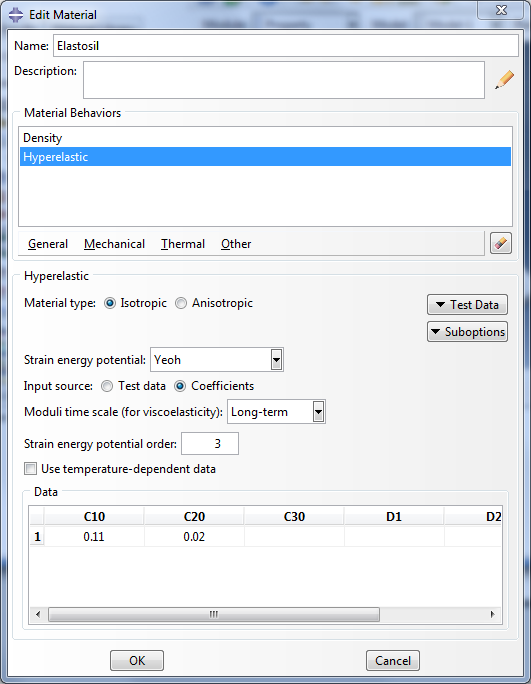Screen dimensions: 531x684
Task: Select the Hyperelastic behavior row
Action: tap(265, 157)
